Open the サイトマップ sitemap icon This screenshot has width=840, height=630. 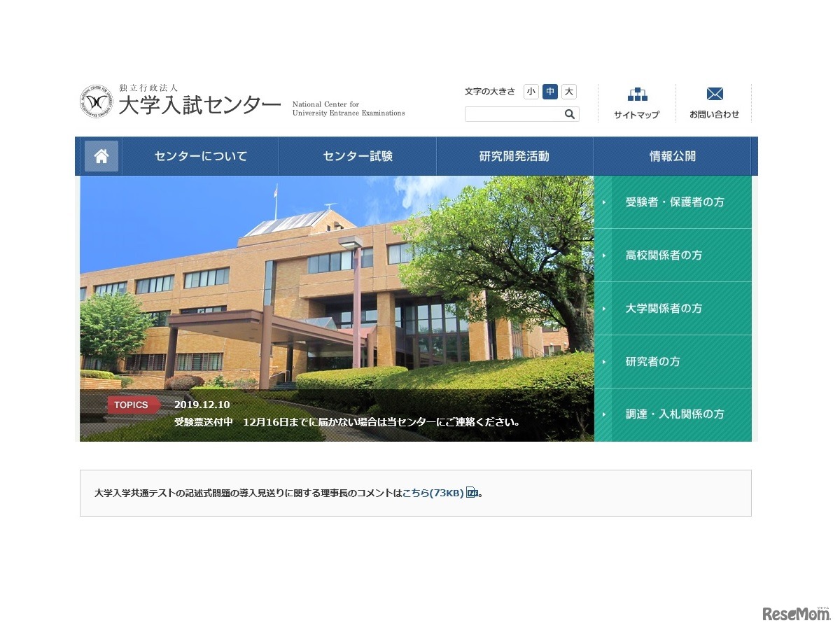pyautogui.click(x=637, y=94)
